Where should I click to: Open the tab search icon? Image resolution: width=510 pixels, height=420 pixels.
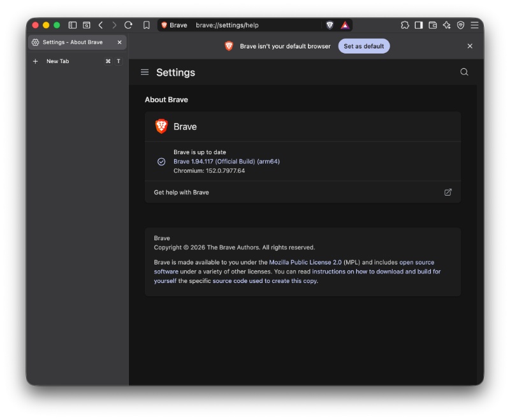click(87, 25)
